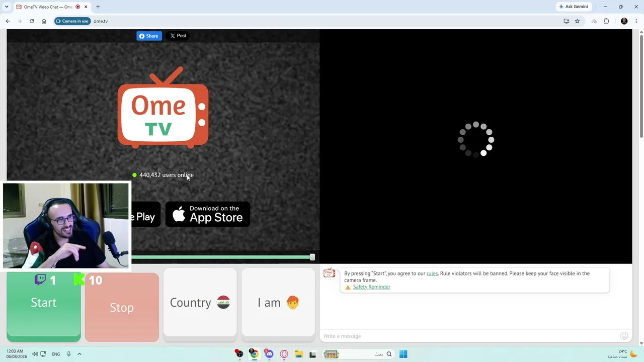
Task: Open Discord from the taskbar
Action: [x=269, y=354]
